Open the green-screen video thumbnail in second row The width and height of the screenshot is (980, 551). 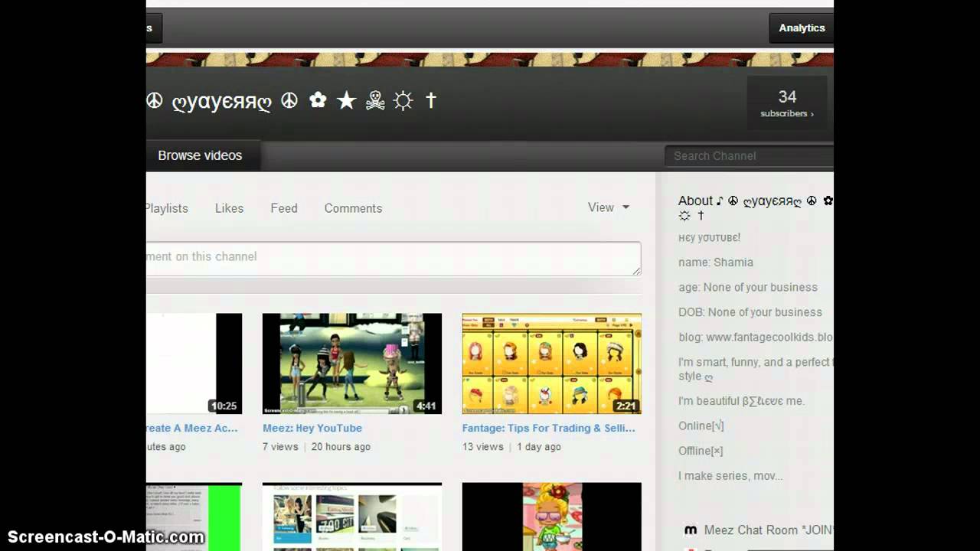pos(194,517)
